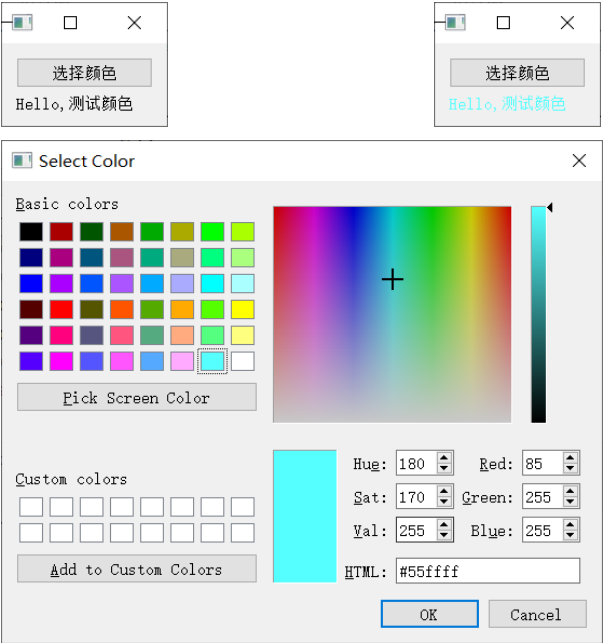
Task: Click the Green input field
Action: 543,497
